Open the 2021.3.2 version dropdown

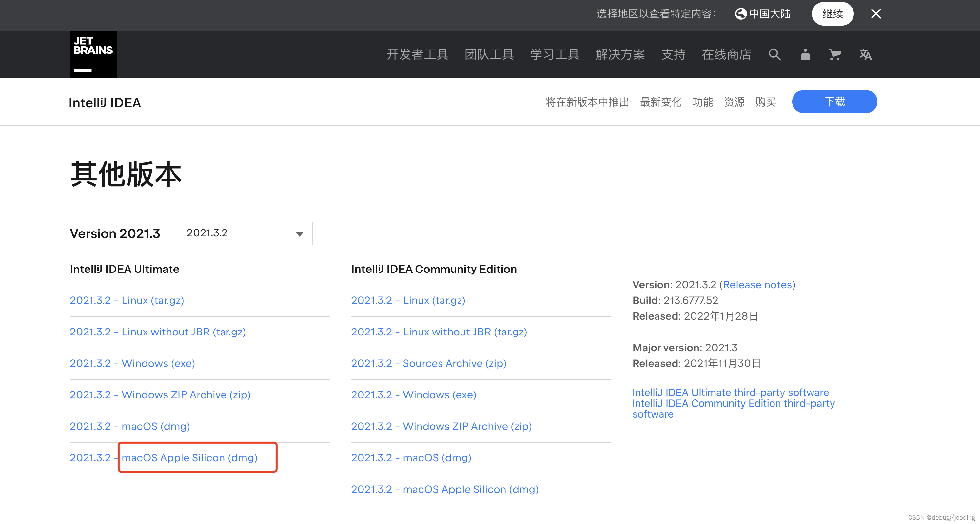coord(246,233)
